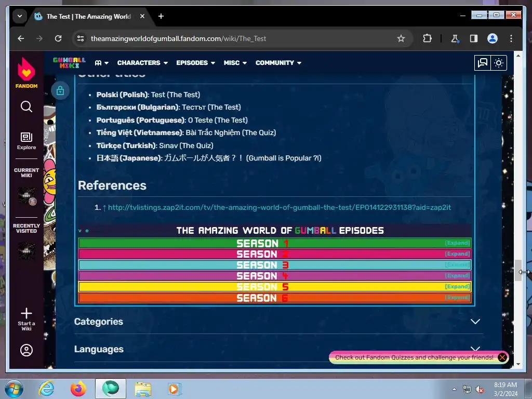The height and width of the screenshot is (399, 532).
Task: Open the user profile icon in the Fandom sidebar
Action: click(26, 350)
